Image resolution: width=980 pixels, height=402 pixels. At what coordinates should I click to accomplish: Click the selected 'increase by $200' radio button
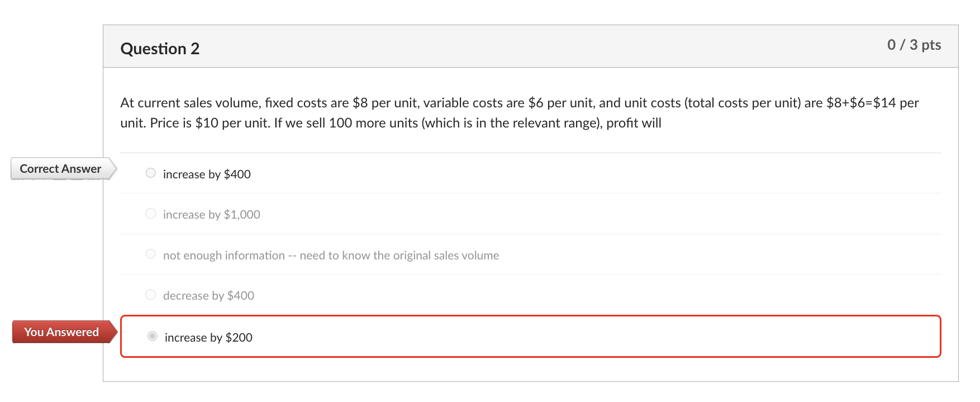(151, 336)
